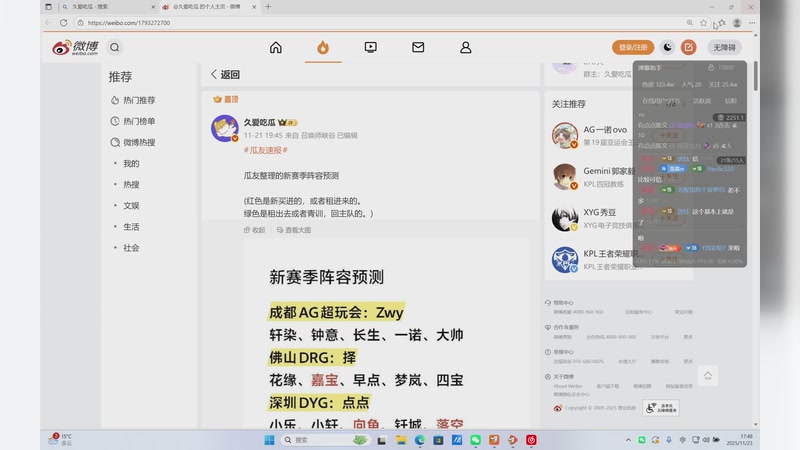Go to the Weibo home icon

click(276, 47)
